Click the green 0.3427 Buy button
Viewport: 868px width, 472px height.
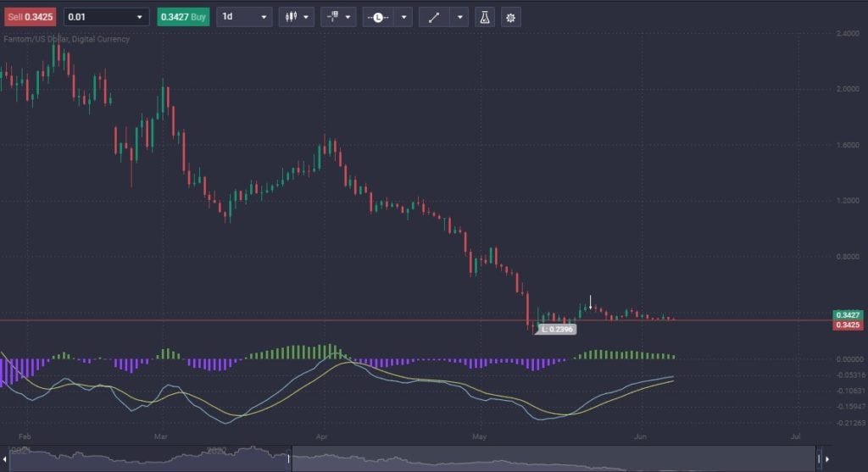coord(182,17)
